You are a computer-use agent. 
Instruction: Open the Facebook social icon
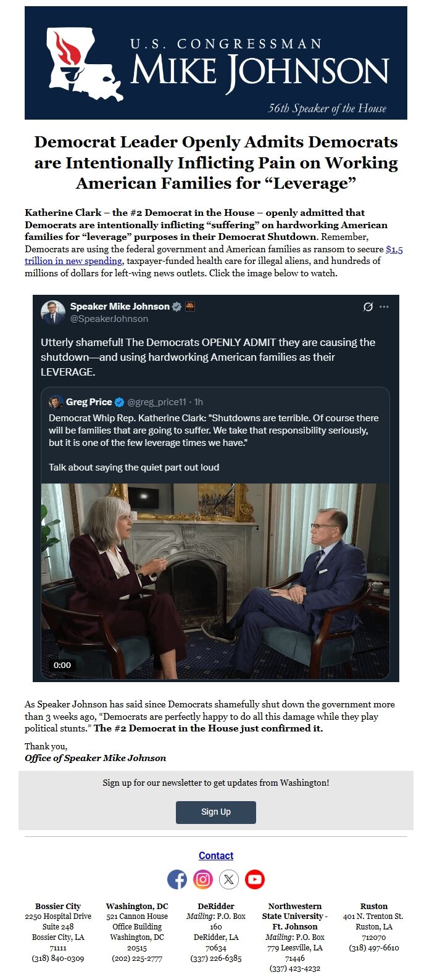click(x=177, y=879)
